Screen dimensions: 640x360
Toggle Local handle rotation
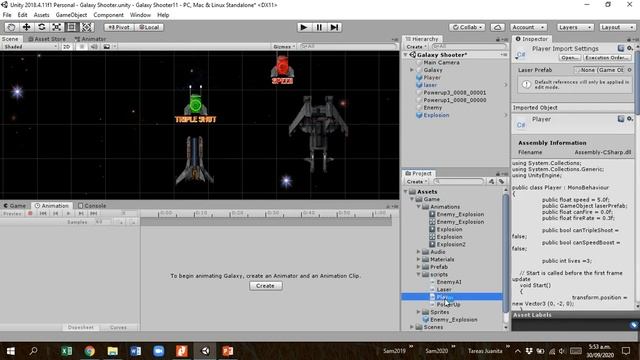[149, 27]
